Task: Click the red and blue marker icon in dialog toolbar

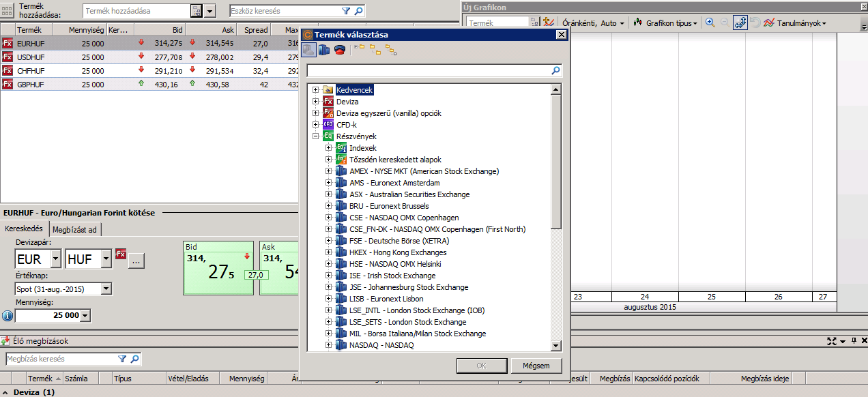Action: [x=339, y=50]
